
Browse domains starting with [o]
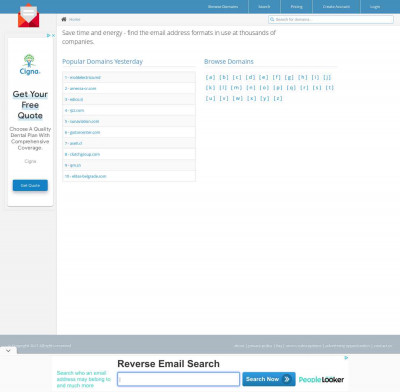[x=264, y=88]
